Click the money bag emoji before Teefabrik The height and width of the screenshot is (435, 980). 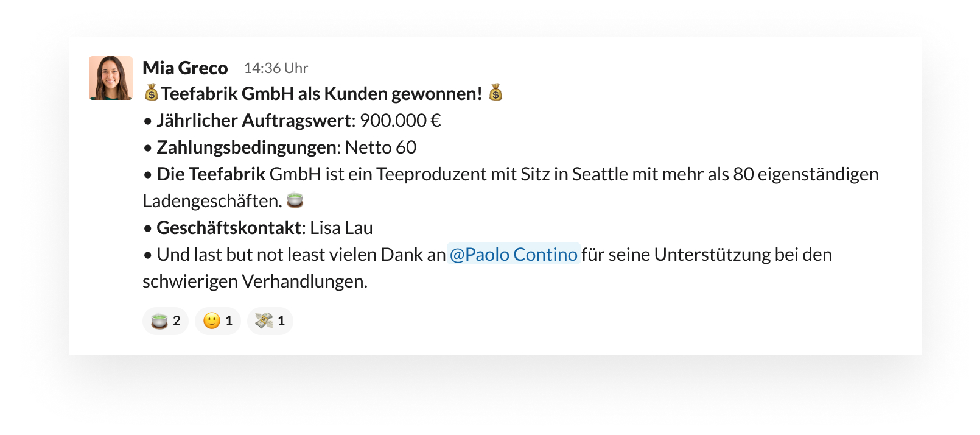pyautogui.click(x=151, y=93)
